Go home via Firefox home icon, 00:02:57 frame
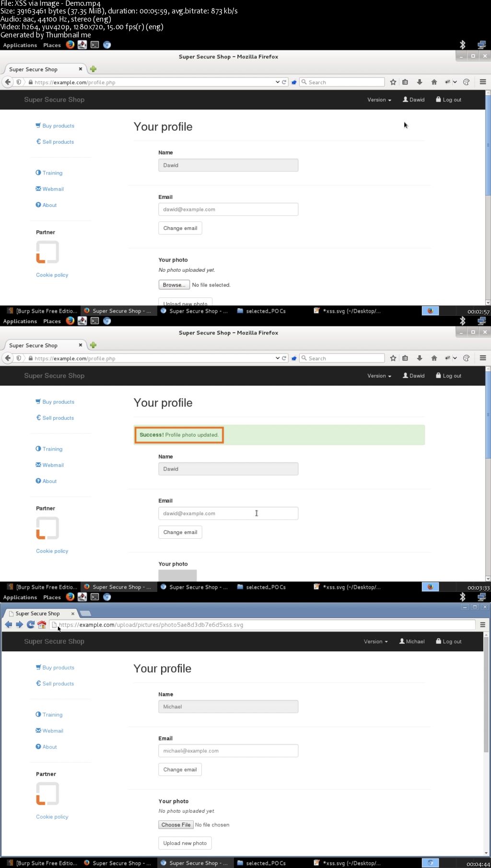The width and height of the screenshot is (491, 868). [x=434, y=82]
